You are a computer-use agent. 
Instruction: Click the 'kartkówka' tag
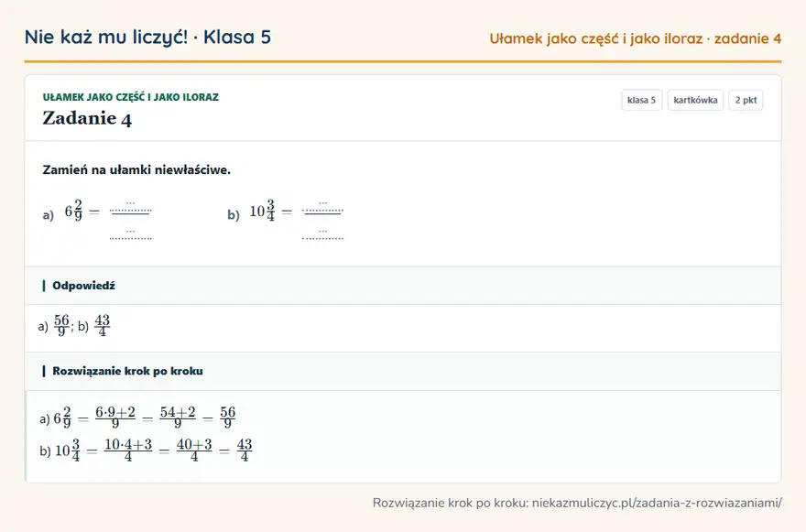coord(695,100)
